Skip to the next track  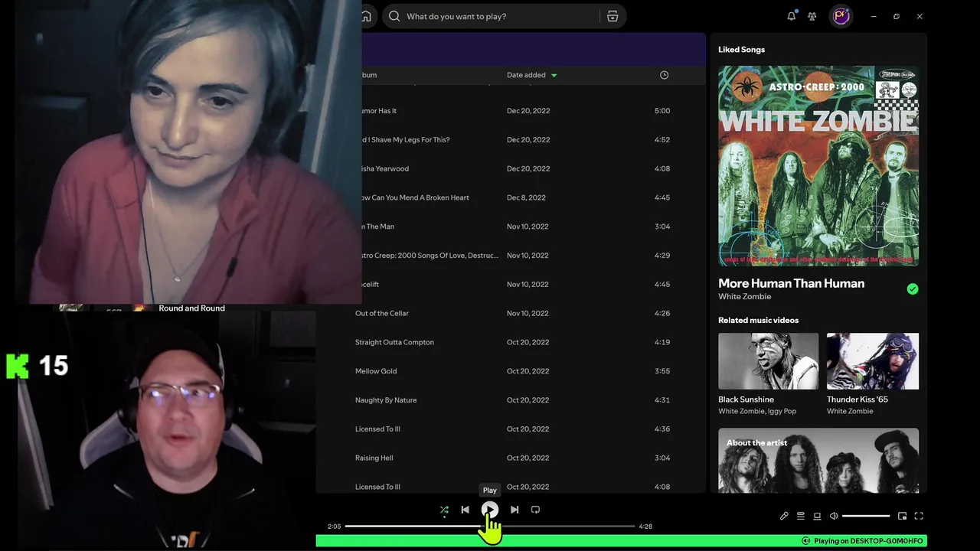point(514,510)
